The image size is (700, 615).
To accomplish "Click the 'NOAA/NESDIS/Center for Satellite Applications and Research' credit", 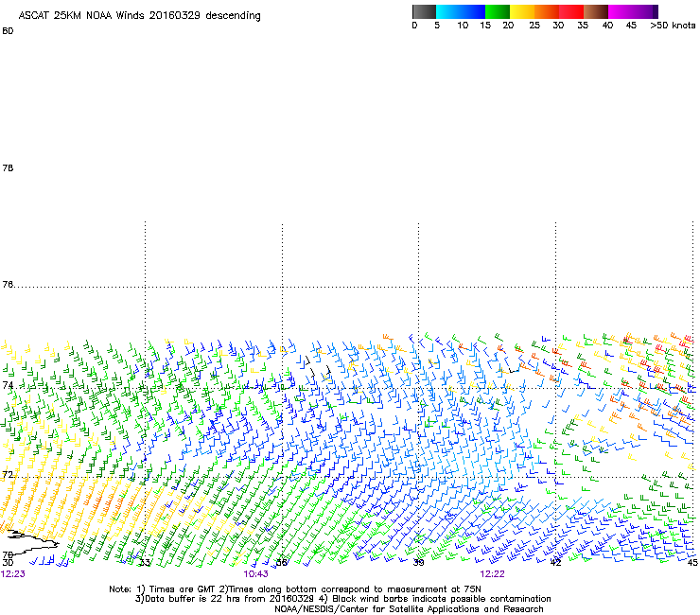I will [409, 609].
